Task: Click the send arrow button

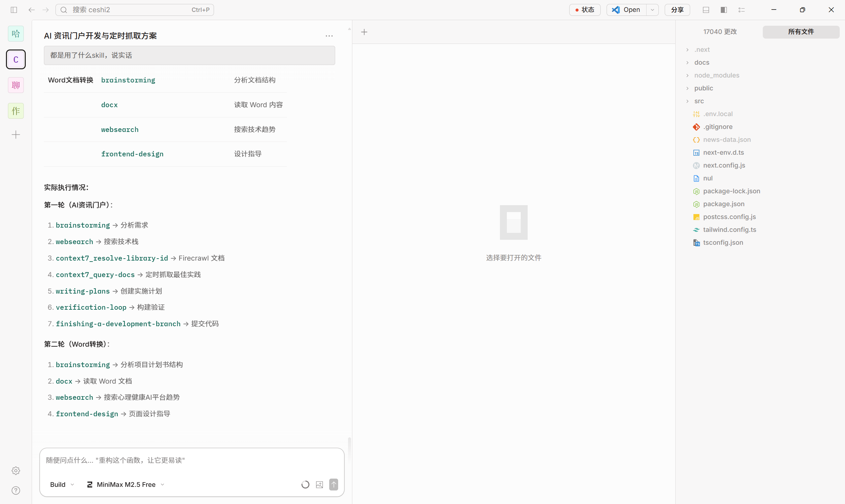Action: (x=334, y=484)
